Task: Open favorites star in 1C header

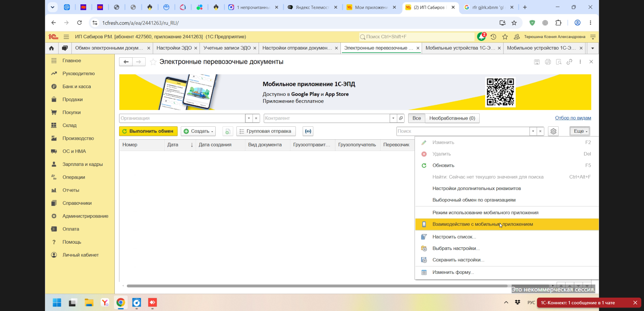Action: point(505,37)
